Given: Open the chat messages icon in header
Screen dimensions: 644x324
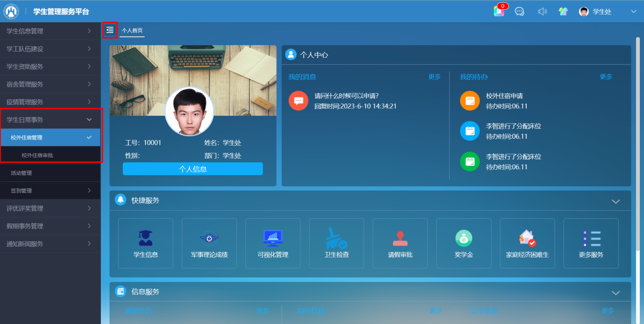Looking at the screenshot, I should point(519,12).
